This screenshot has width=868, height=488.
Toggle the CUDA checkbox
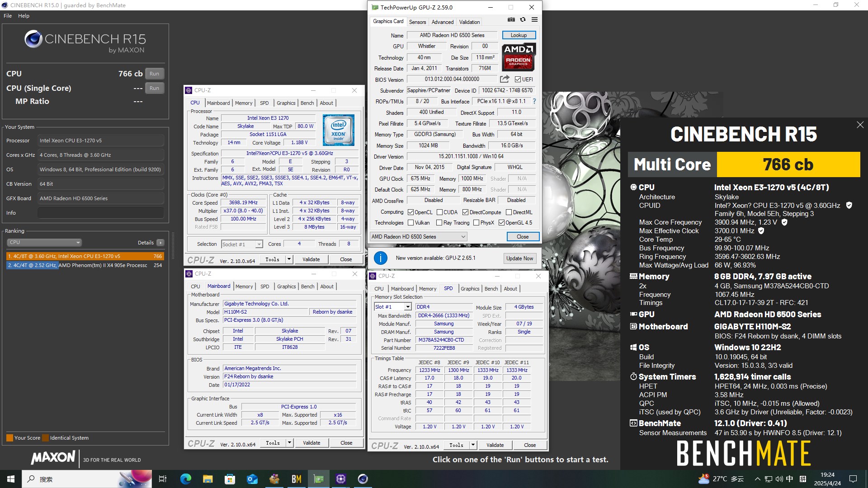click(439, 212)
